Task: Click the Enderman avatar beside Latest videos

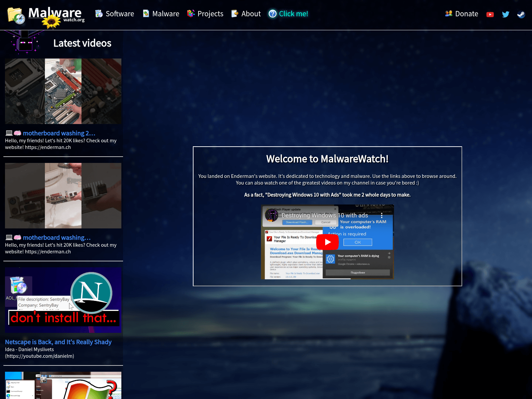Action: 25,43
